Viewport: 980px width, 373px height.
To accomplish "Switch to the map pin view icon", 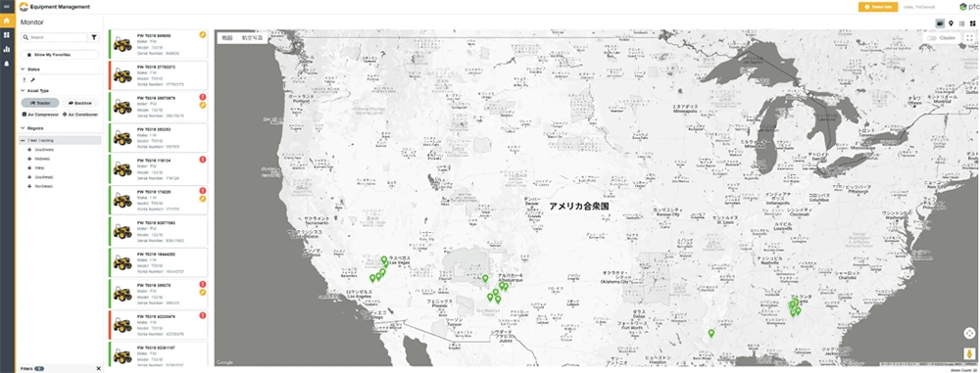I will point(951,23).
